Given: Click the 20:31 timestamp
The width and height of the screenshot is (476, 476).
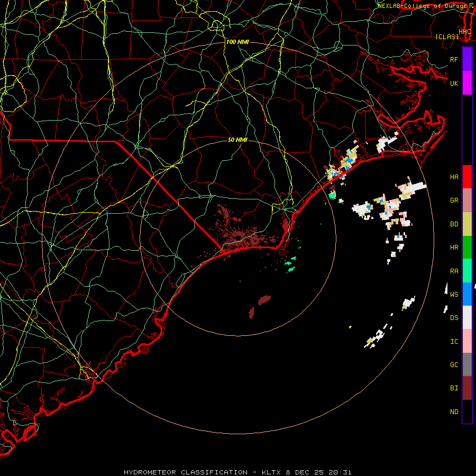Looking at the screenshot, I should pyautogui.click(x=340, y=472).
